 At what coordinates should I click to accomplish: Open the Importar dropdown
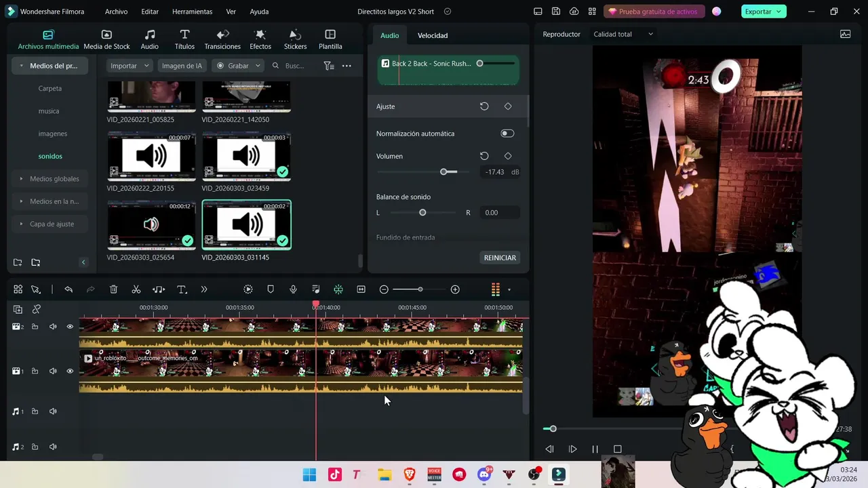point(129,66)
